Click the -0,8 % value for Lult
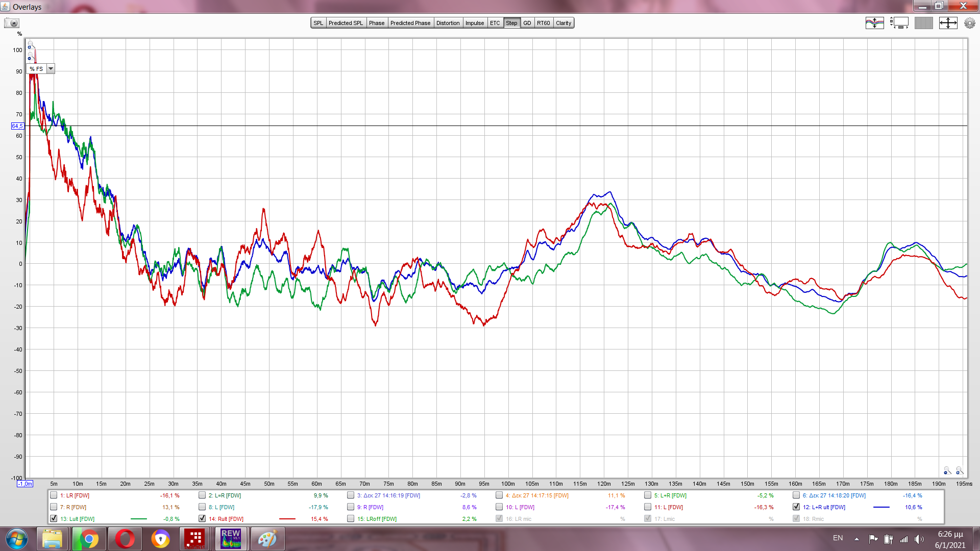 point(171,519)
